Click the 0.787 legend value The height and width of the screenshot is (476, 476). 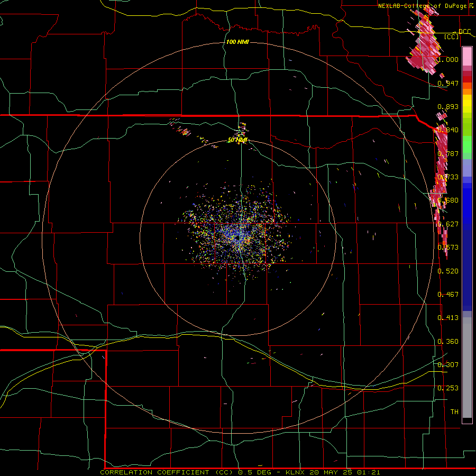(448, 153)
